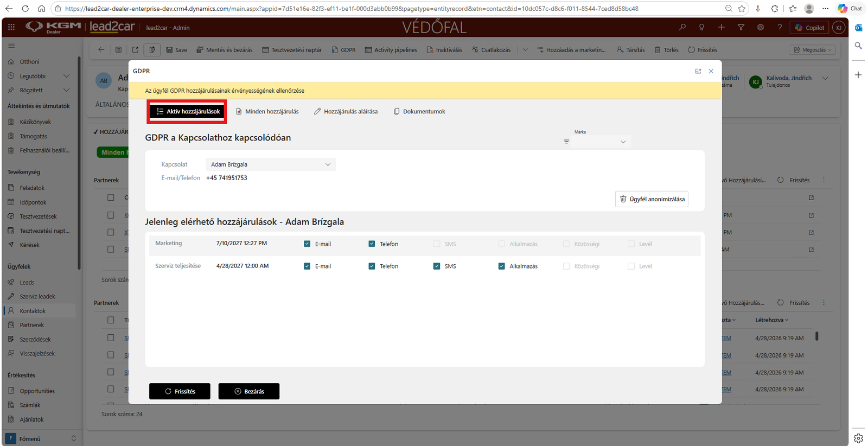The image size is (868, 446).
Task: Toggle the hamburger site map menu
Action: click(11, 46)
